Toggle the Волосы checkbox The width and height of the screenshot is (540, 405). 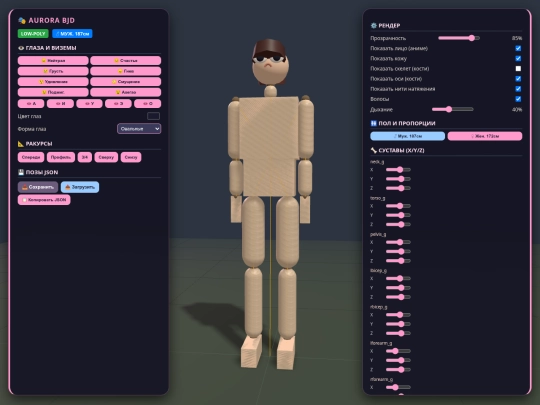(x=518, y=99)
